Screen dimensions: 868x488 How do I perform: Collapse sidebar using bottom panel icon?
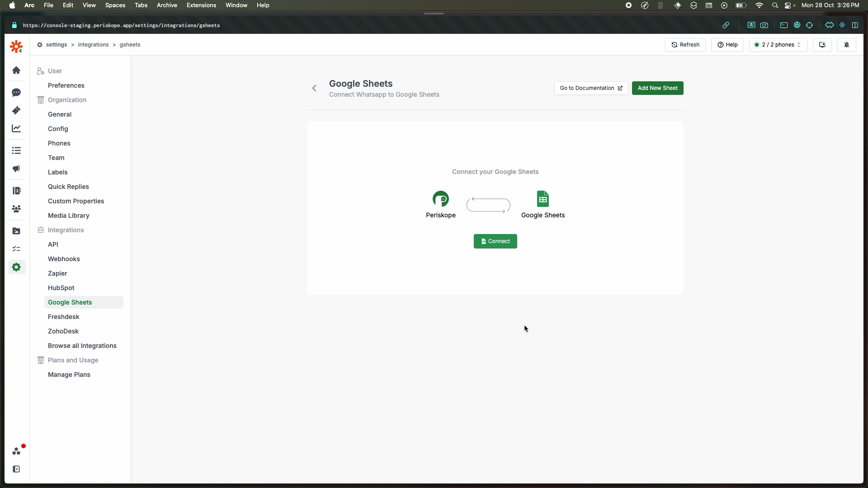click(x=16, y=469)
